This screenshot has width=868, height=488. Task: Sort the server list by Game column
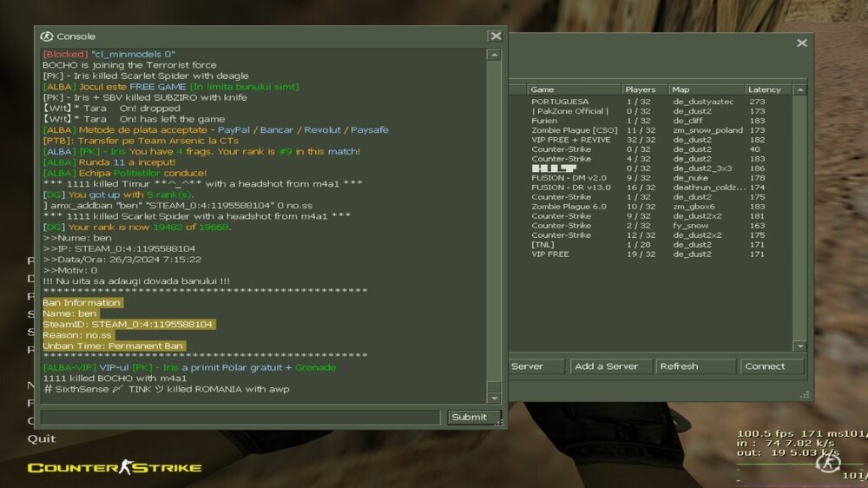pos(573,89)
